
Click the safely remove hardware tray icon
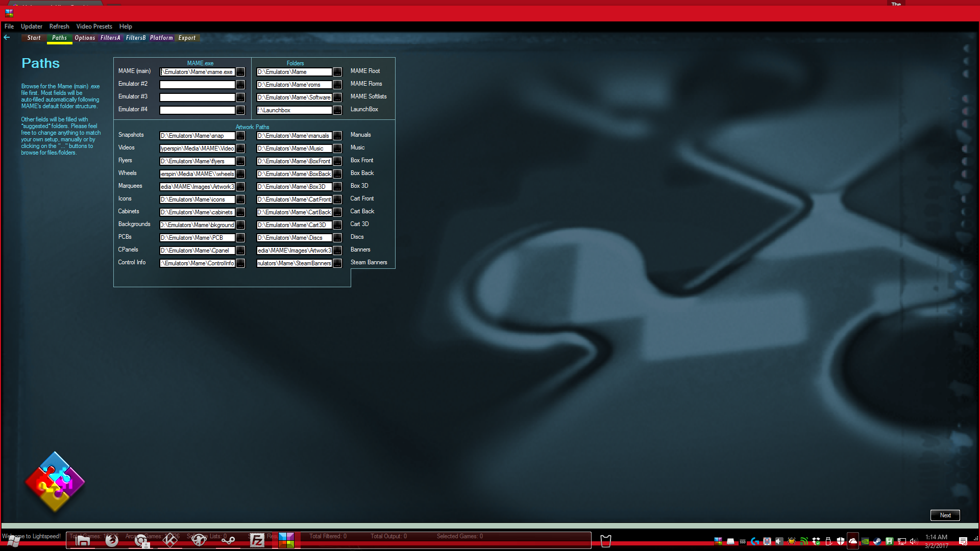828,541
